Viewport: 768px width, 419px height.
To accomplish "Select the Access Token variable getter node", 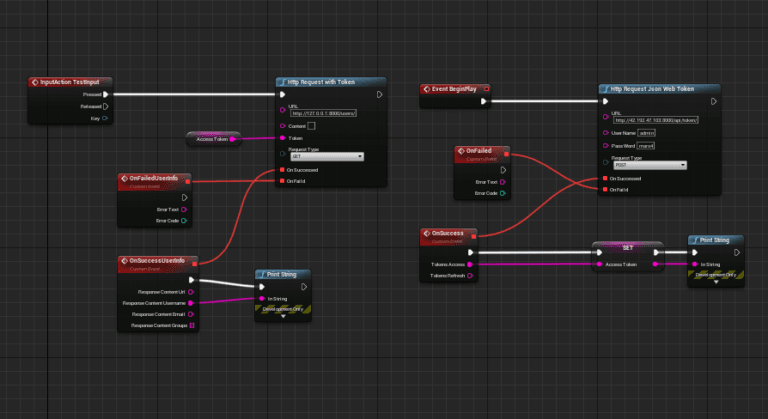I will [x=214, y=139].
